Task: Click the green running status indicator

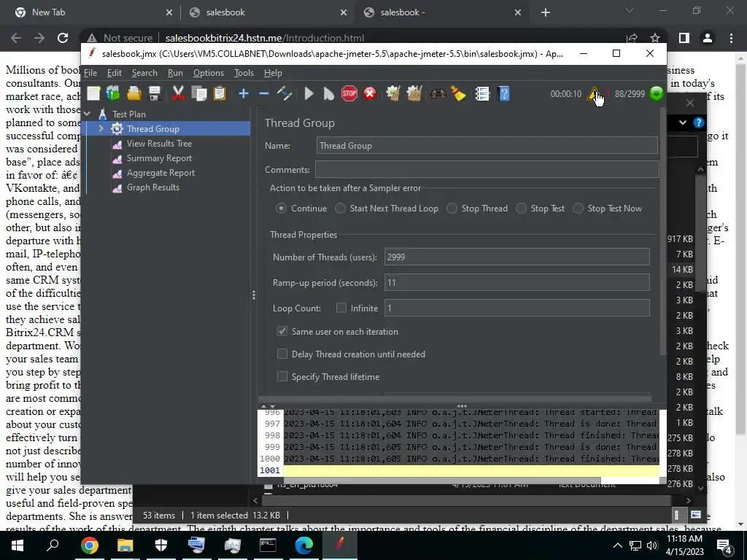Action: pos(657,93)
